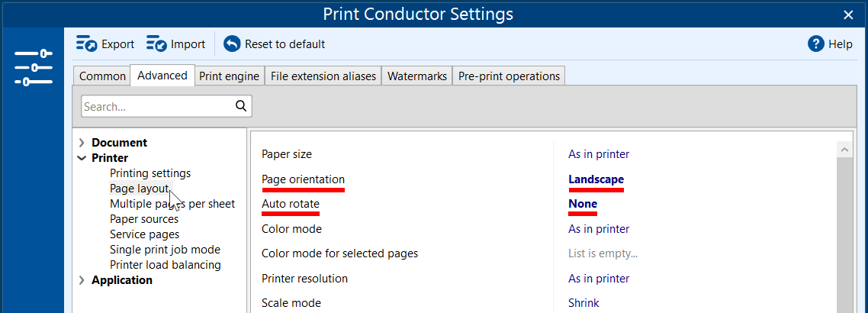Click the Import settings icon
This screenshot has width=868, height=313.
[x=156, y=44]
